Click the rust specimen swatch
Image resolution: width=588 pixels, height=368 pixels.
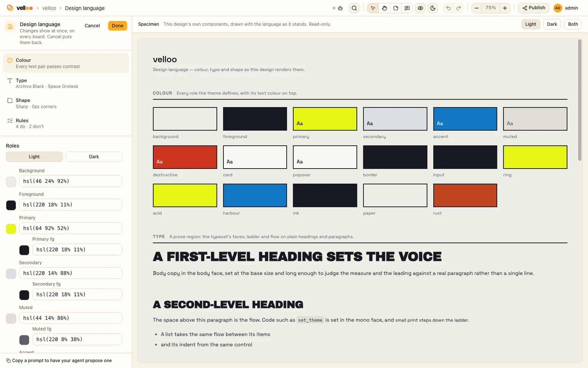(x=465, y=195)
